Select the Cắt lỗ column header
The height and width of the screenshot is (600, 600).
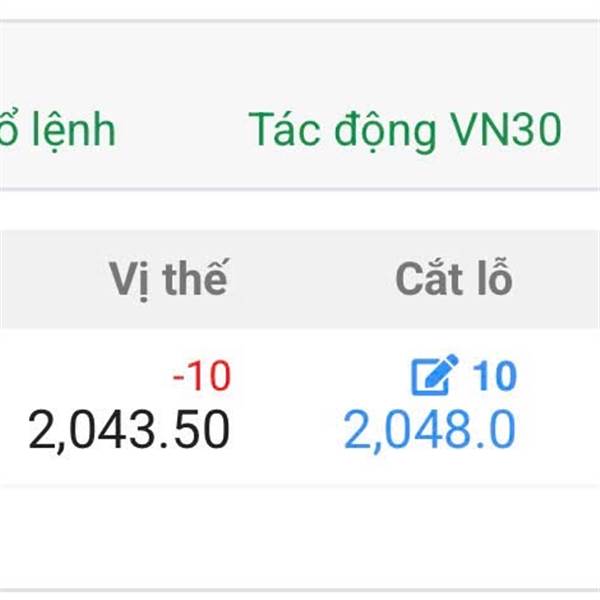click(x=454, y=277)
